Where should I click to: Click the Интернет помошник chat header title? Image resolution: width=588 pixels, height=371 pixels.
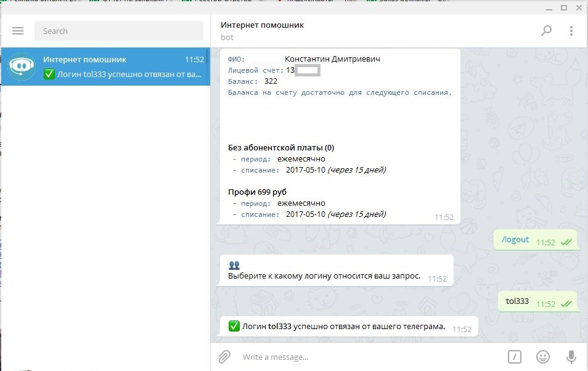click(262, 25)
